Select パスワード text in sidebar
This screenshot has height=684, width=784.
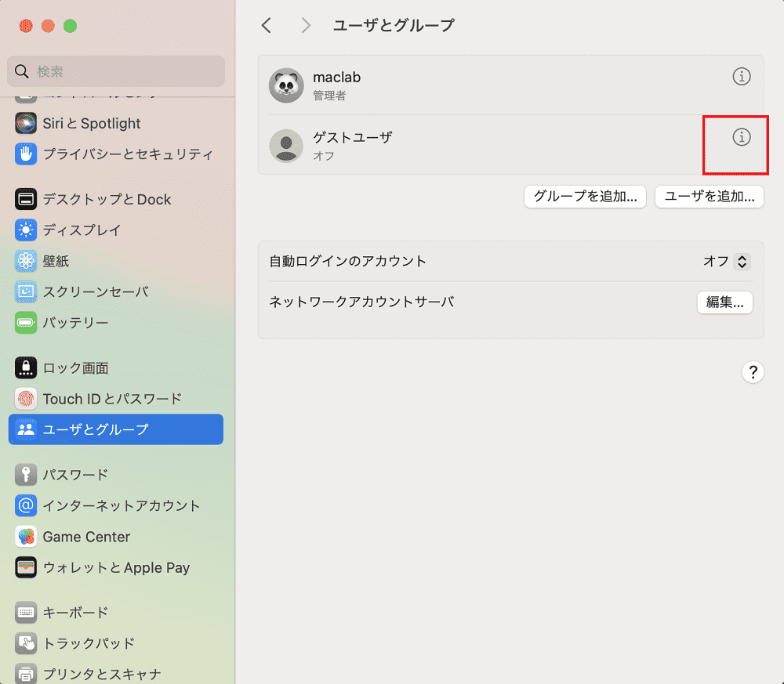click(x=75, y=475)
